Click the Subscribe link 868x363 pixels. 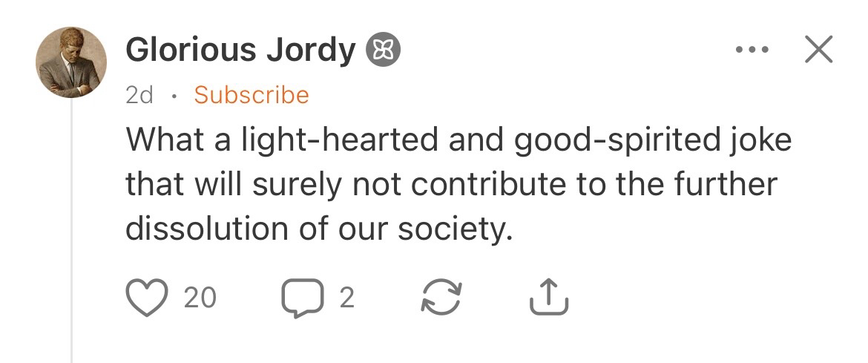251,95
